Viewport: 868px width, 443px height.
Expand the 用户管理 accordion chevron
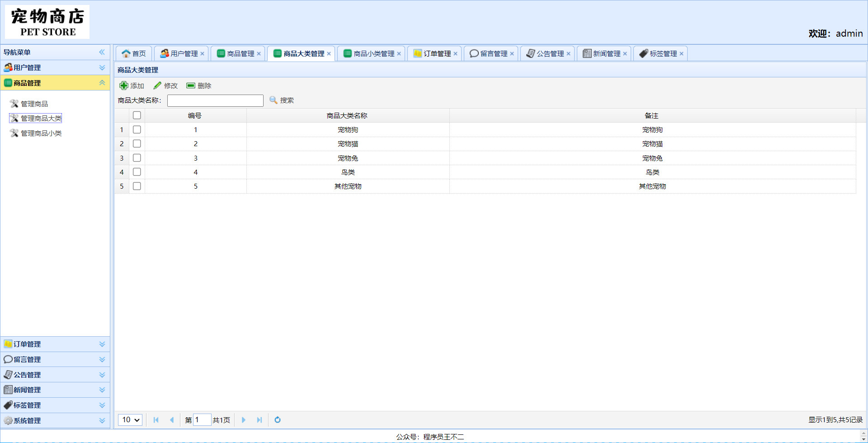click(102, 67)
